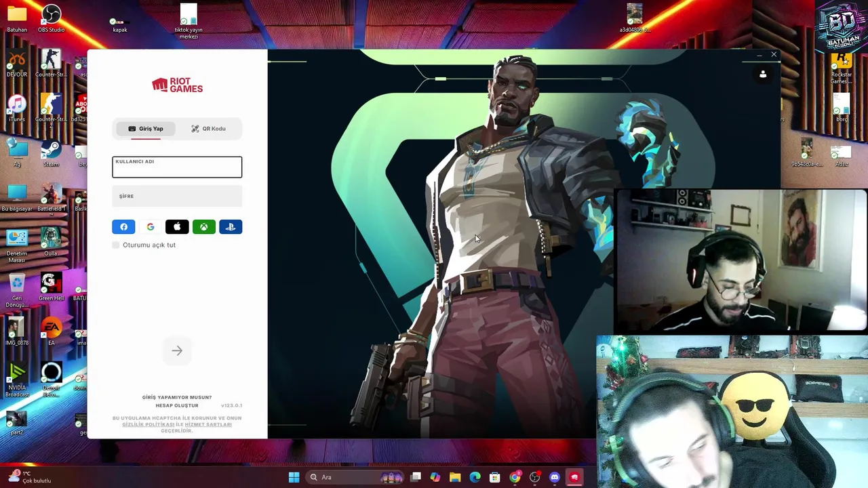Open Microsoft Store from the taskbar
Viewport: 868px width, 488px height.
495,477
